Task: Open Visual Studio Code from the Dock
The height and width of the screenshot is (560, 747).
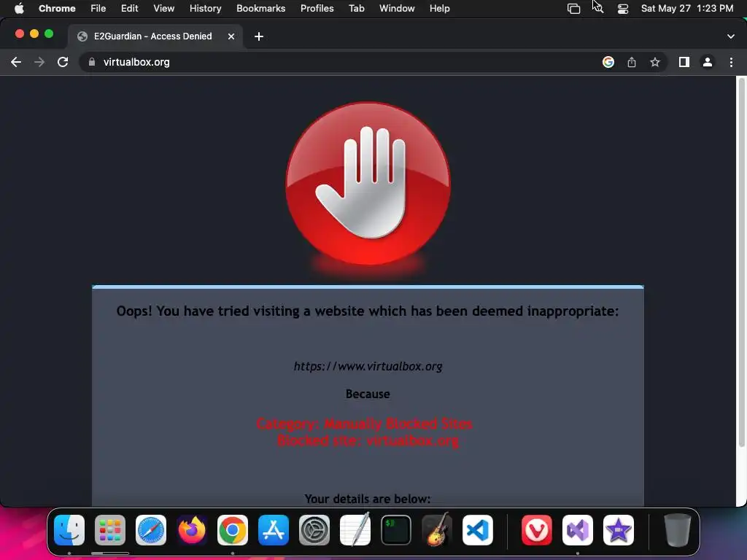Action: [478, 530]
